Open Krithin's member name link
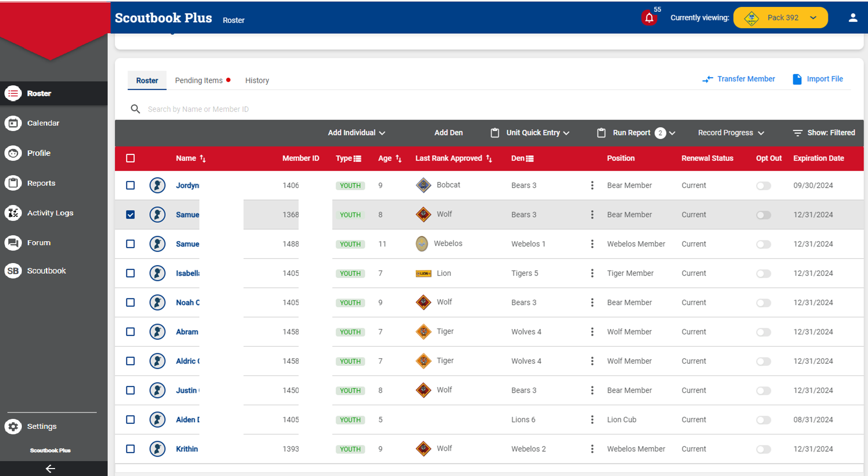868x476 pixels. pos(187,449)
